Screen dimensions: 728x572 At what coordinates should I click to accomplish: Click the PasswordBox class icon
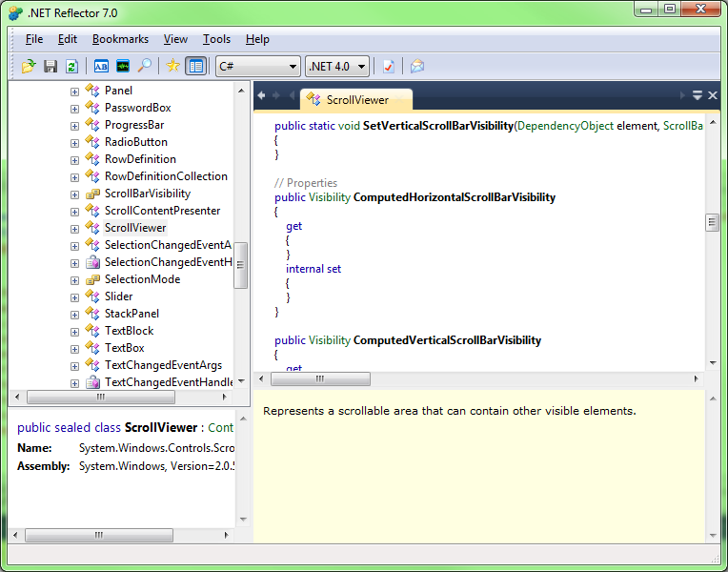[92, 108]
